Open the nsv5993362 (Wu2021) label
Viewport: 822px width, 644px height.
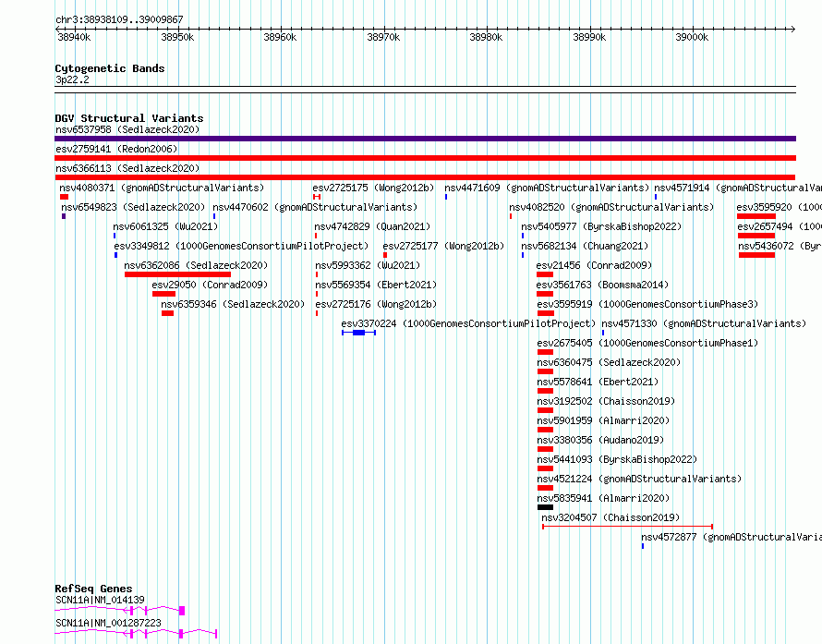pos(368,265)
